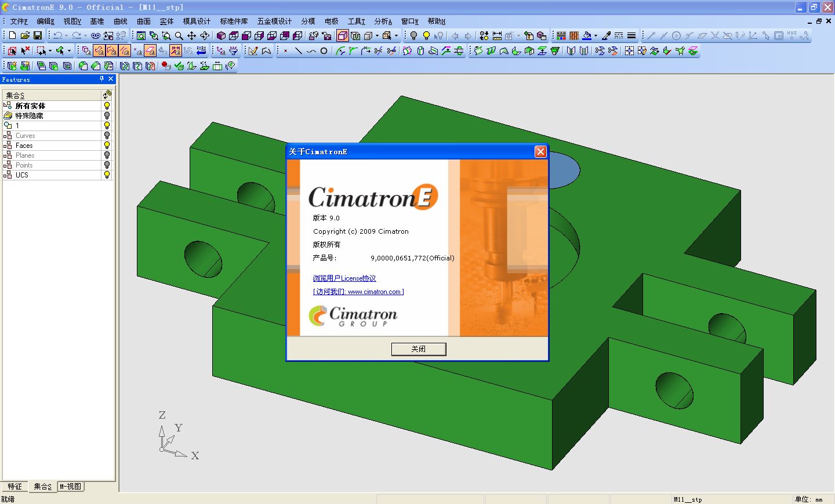This screenshot has width=835, height=504.
Task: Open the 标准件库 menu
Action: 234,21
